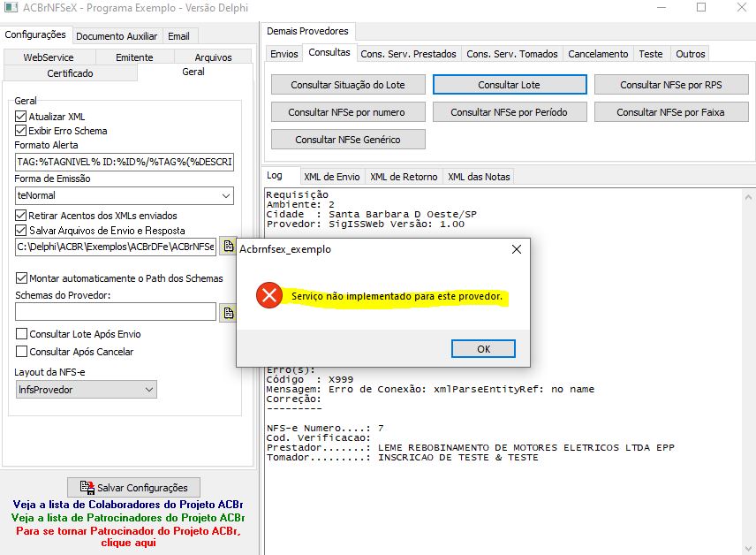Viewport: 756px width, 555px height.
Task: Open the Teste tab
Action: click(x=651, y=54)
